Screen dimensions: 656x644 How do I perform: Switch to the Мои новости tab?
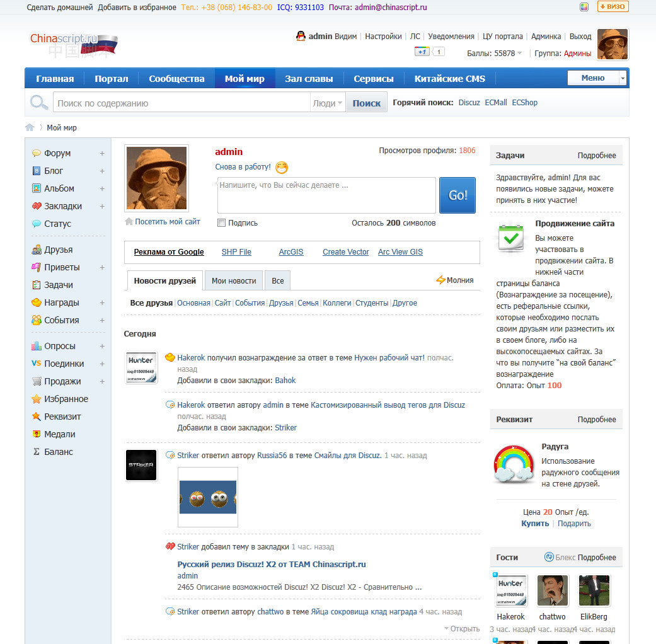point(234,281)
